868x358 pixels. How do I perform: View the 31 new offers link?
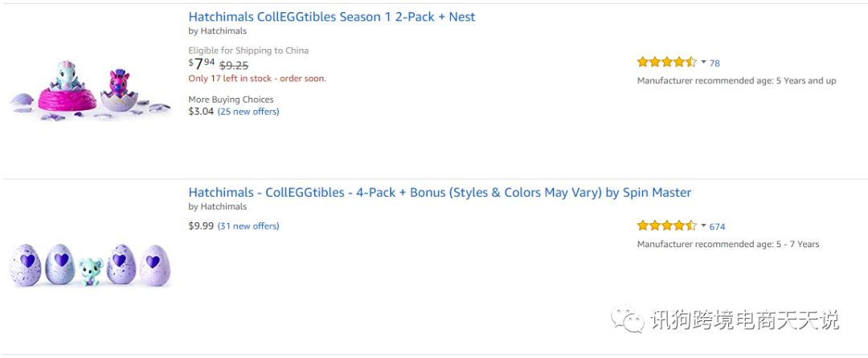[248, 226]
